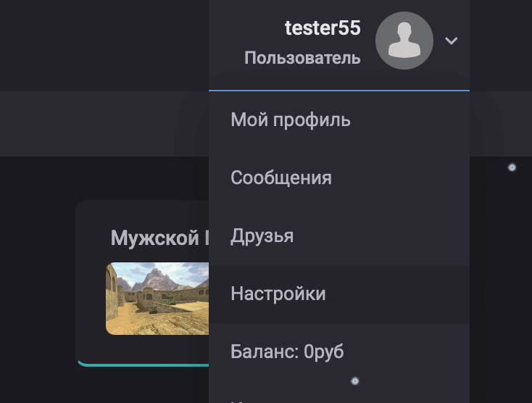Click the snowflake icon near the top-right
532x403 pixels.
512,167
